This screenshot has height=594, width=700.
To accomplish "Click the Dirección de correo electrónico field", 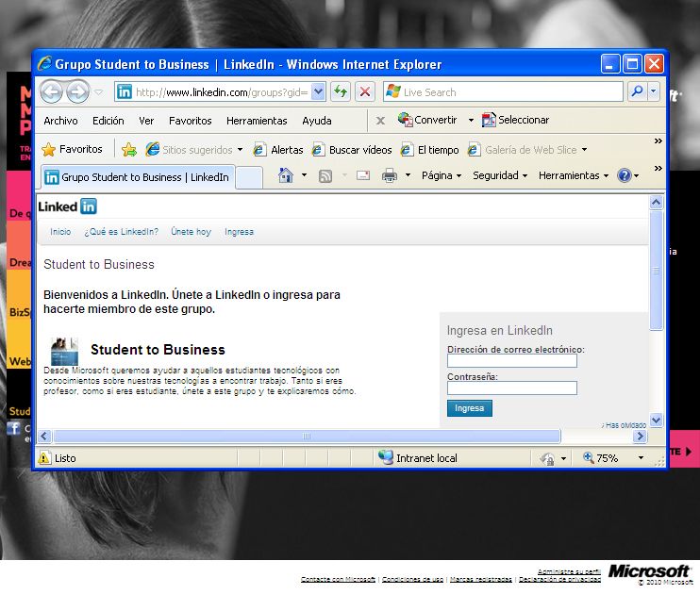I will pos(512,361).
